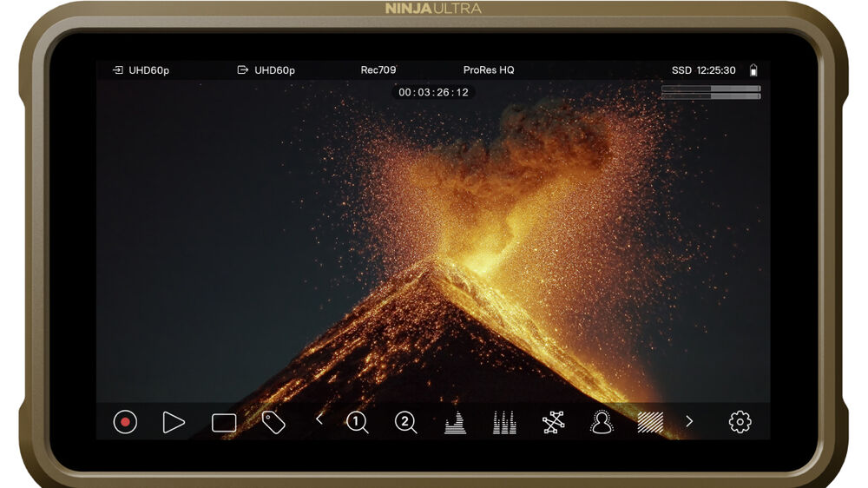The height and width of the screenshot is (488, 868).
Task: Open the settings gear
Action: [x=740, y=422]
